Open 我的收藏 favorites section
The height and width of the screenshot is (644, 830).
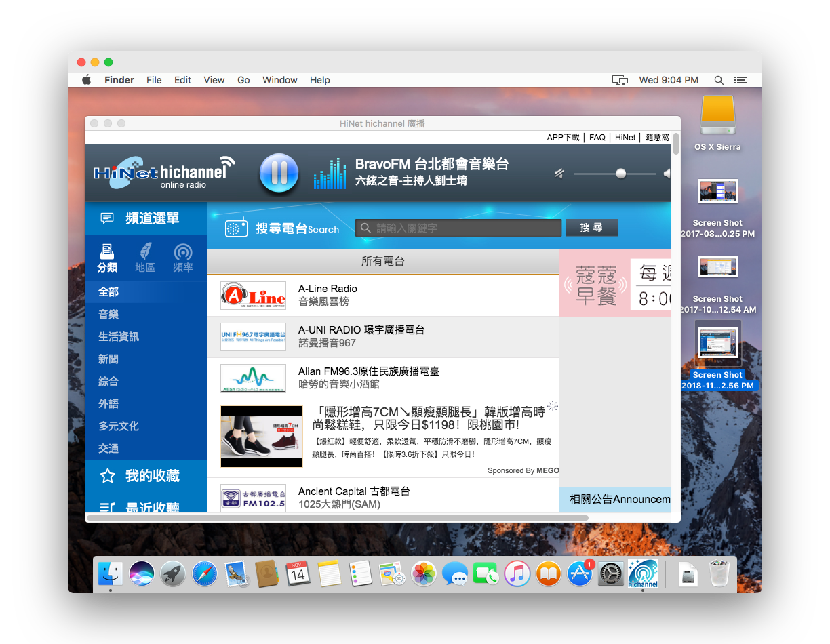pyautogui.click(x=146, y=476)
